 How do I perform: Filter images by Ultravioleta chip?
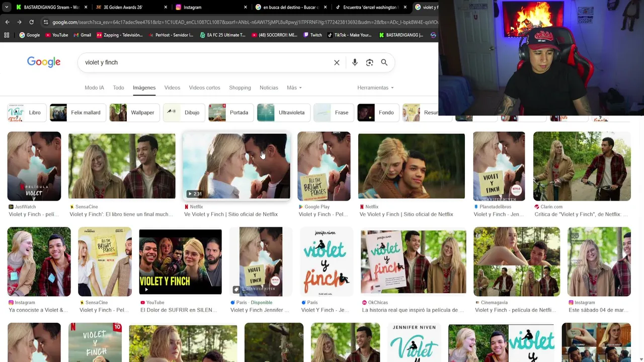(x=283, y=113)
